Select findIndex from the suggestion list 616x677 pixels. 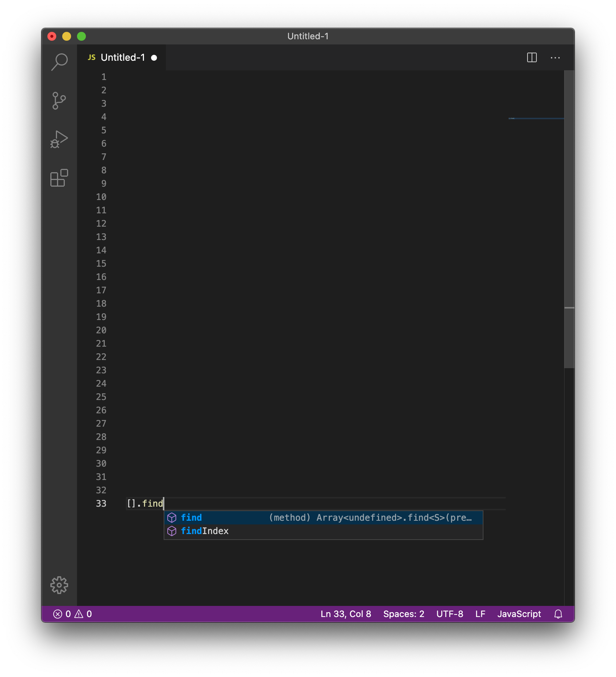205,531
